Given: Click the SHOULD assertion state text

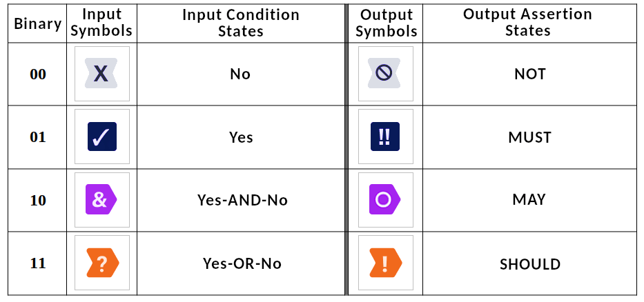Looking at the screenshot, I should (530, 264).
